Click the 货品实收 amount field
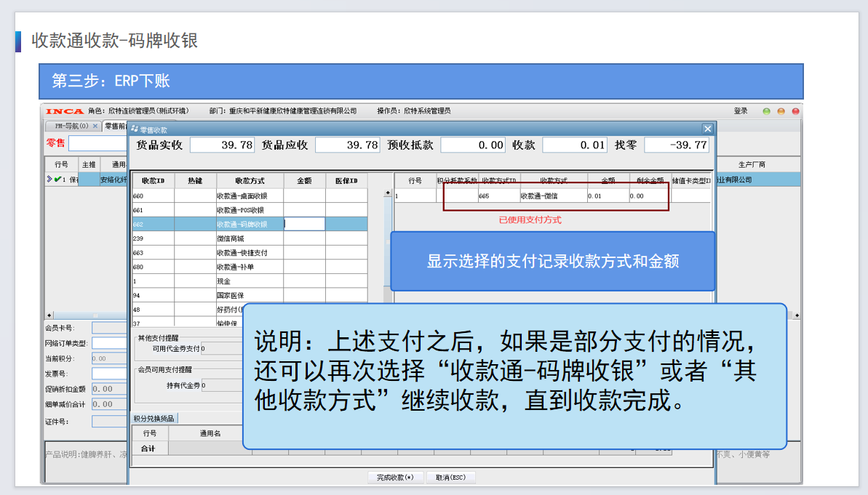The width and height of the screenshot is (868, 495). [x=222, y=145]
